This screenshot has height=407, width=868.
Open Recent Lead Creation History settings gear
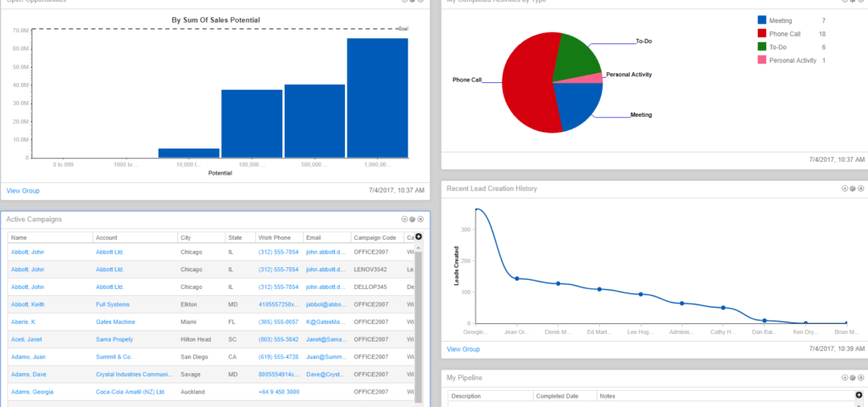(x=853, y=189)
